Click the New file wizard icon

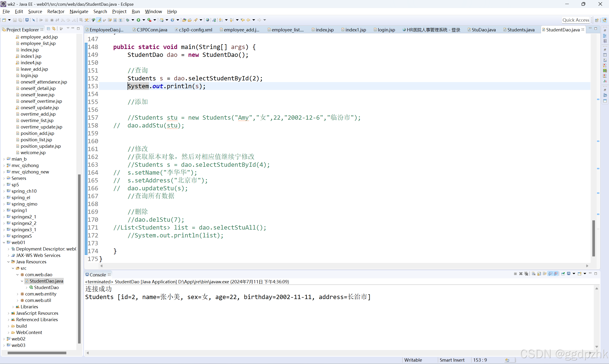[x=4, y=20]
